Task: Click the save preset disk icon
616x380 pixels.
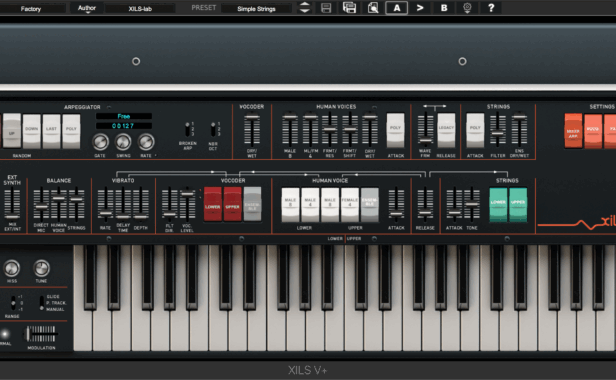Action: tap(326, 8)
